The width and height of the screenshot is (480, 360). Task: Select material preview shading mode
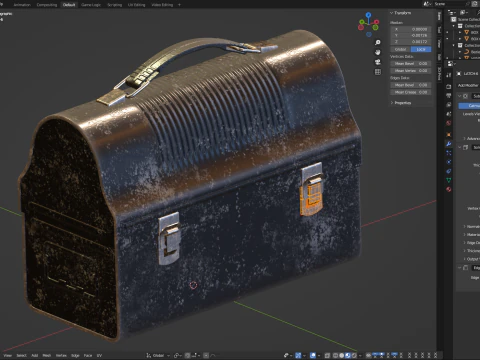pos(348,355)
